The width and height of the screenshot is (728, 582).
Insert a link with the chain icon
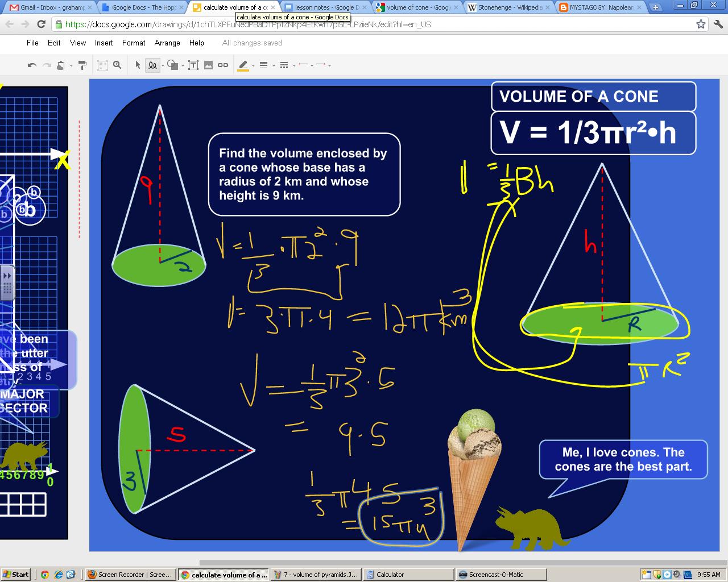click(223, 65)
